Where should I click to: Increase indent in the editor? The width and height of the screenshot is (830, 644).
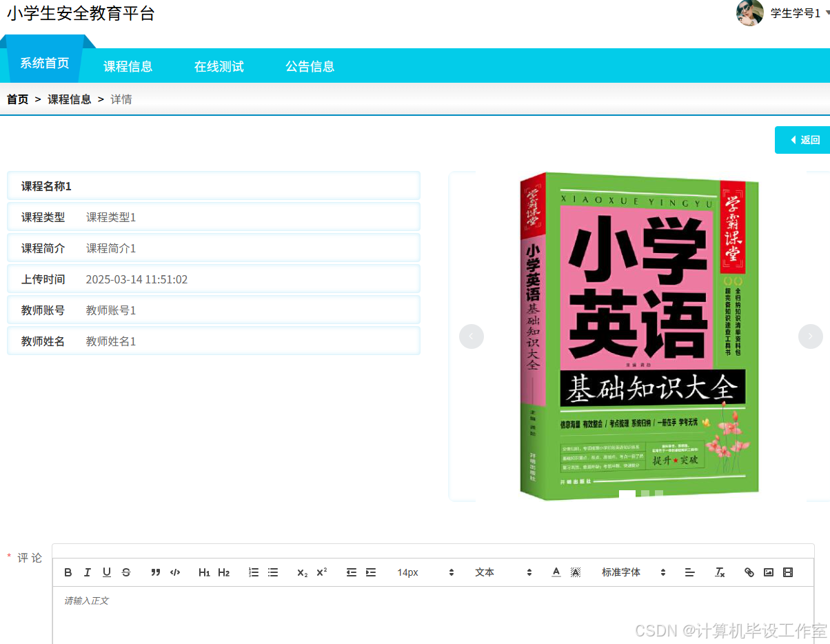click(x=371, y=572)
